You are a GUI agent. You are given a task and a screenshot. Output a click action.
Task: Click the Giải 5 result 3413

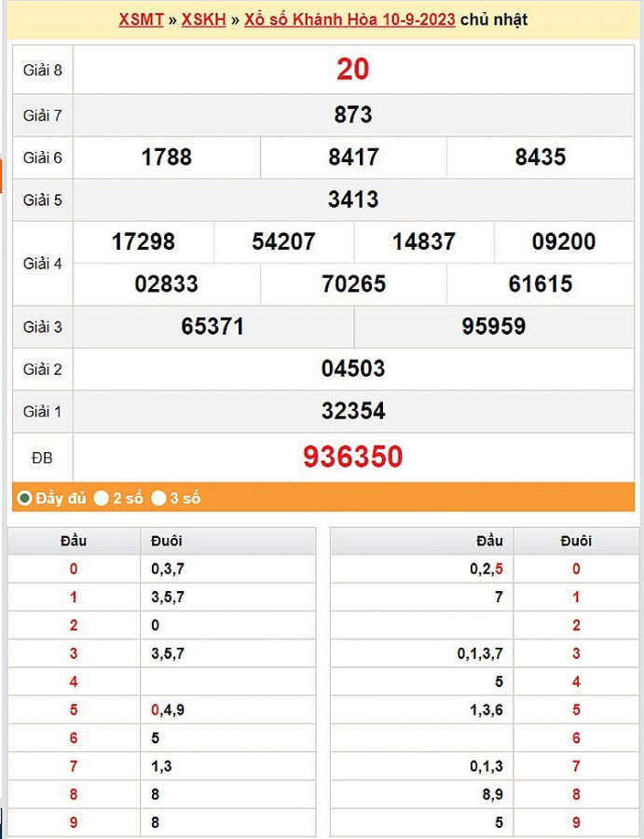pyautogui.click(x=352, y=199)
